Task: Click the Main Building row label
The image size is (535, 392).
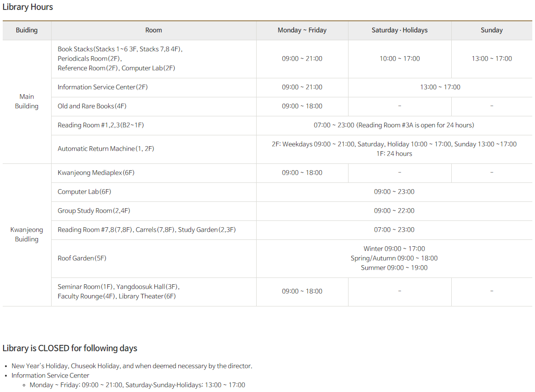Action: pos(27,101)
